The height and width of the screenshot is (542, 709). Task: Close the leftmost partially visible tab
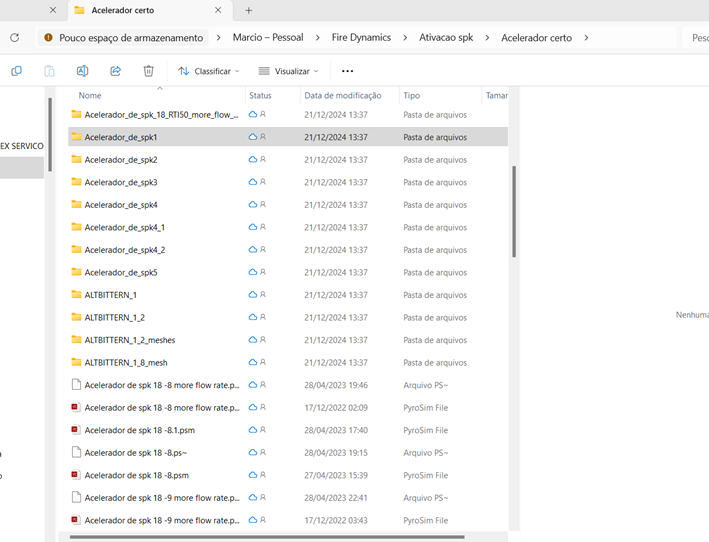click(x=53, y=10)
